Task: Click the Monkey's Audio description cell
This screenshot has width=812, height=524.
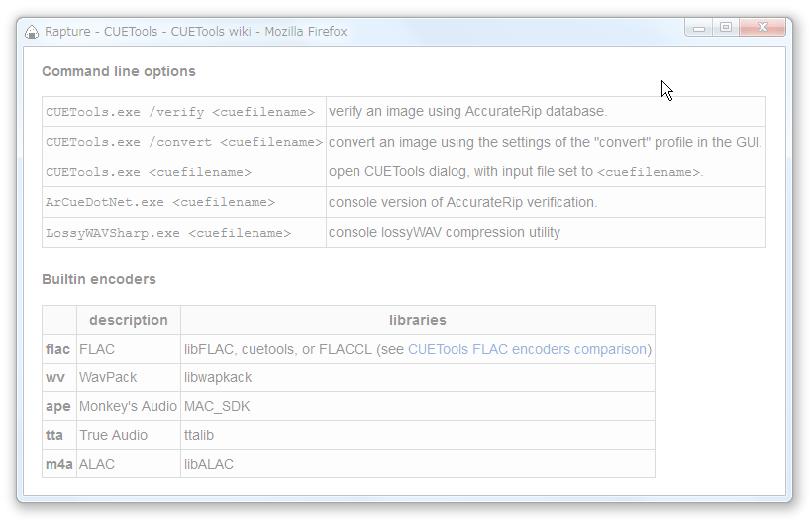Action: 129,406
